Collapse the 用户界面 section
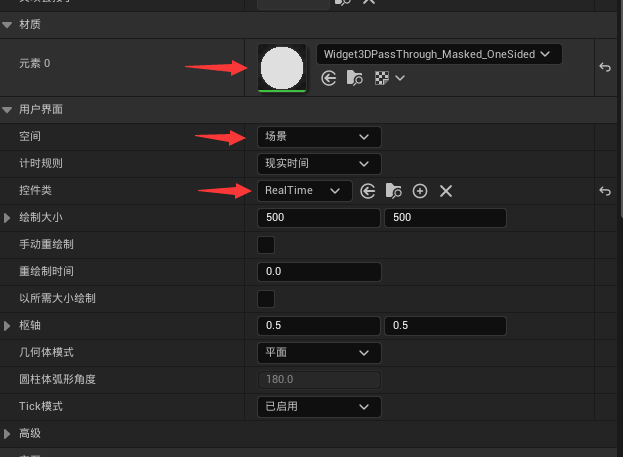 (x=7, y=110)
